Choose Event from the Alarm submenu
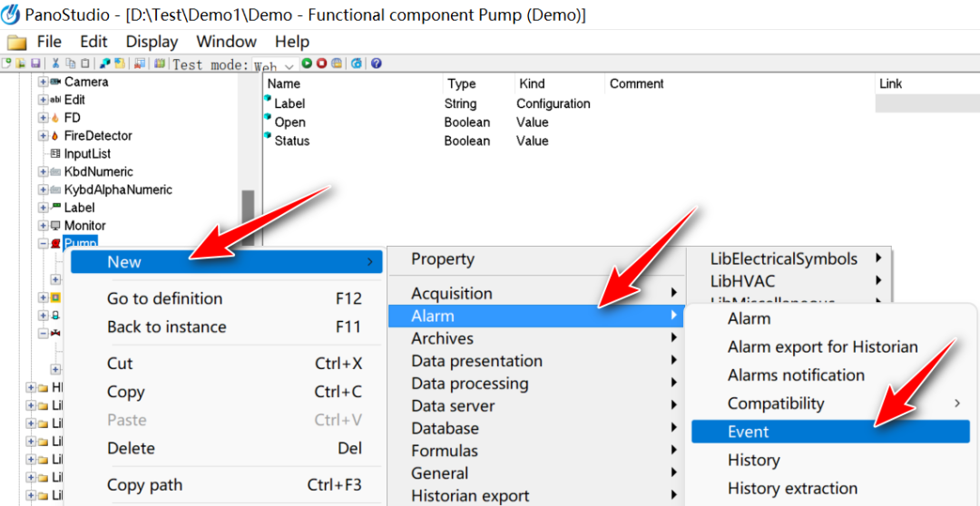 [748, 432]
